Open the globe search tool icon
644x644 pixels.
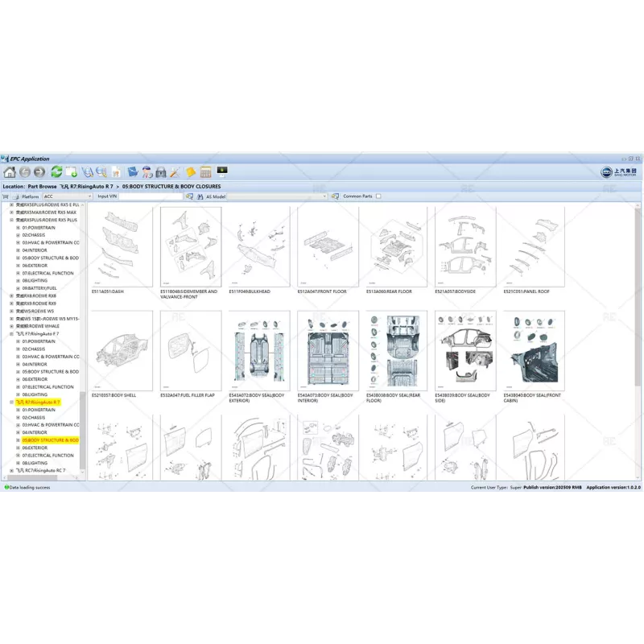(x=88, y=172)
